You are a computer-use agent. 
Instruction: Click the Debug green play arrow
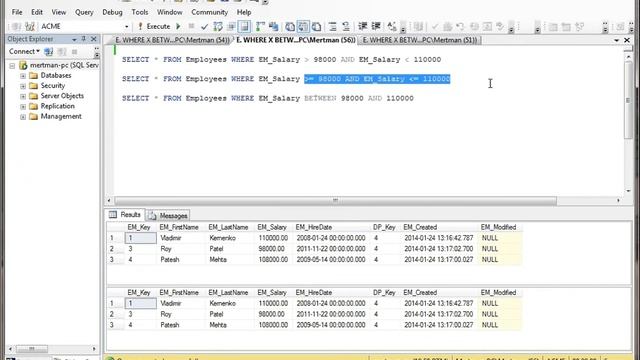[x=178, y=27]
